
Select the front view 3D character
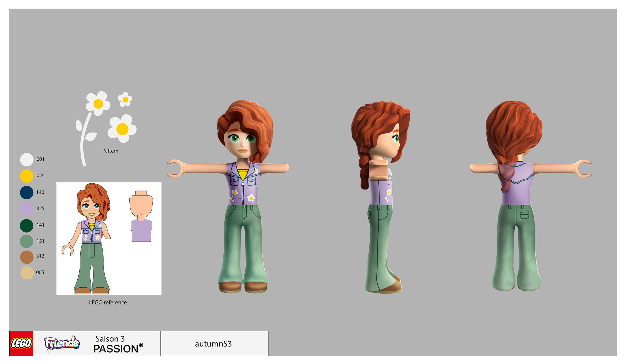(243, 196)
